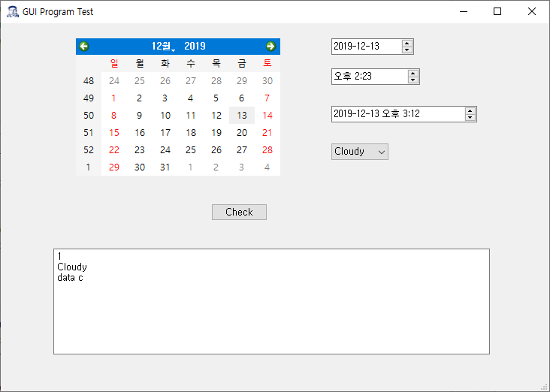Select December 28 in the calendar
Screen dimensions: 550x392
click(267, 150)
